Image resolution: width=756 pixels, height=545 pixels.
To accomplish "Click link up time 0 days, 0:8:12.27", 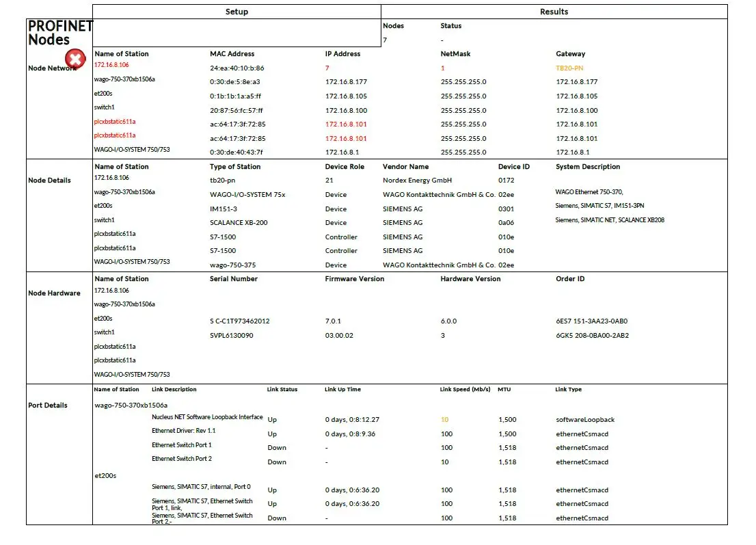I will [352, 420].
